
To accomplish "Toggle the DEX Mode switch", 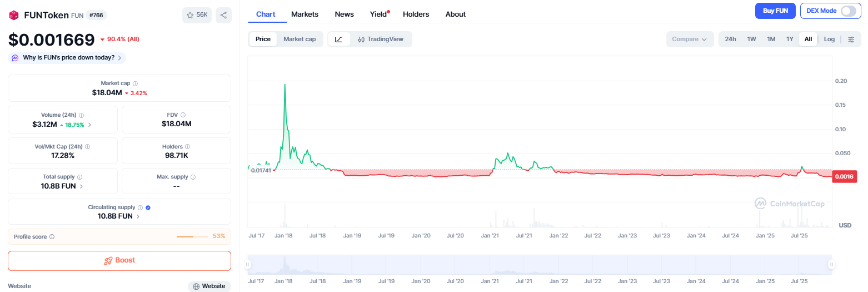I will point(848,11).
